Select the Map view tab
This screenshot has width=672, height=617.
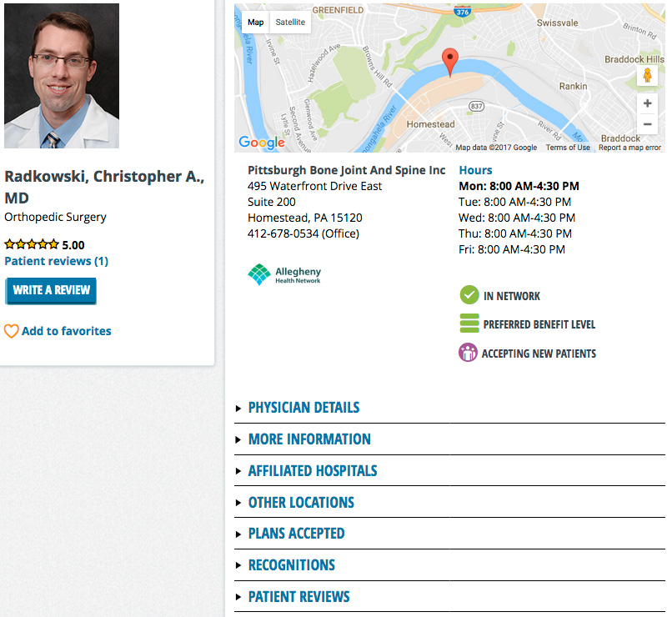click(255, 23)
